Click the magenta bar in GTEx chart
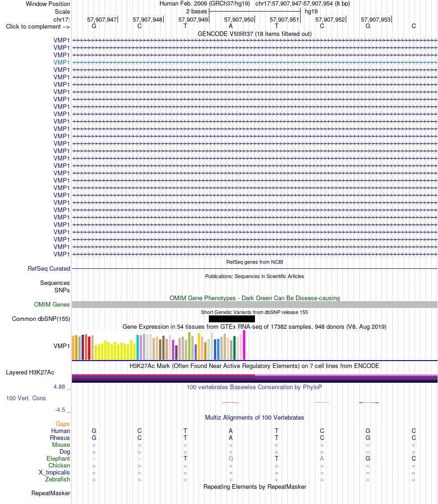438x504 pixels. 244,345
